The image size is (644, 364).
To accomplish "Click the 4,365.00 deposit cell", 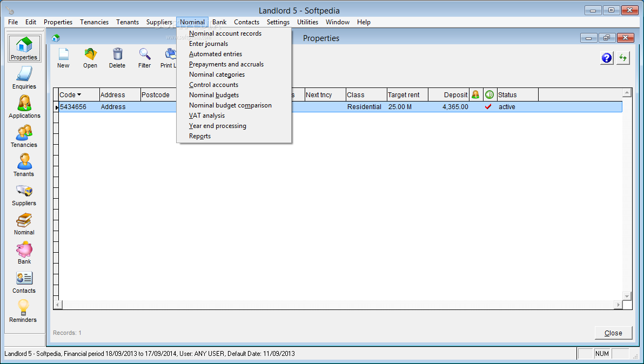I will (448, 107).
